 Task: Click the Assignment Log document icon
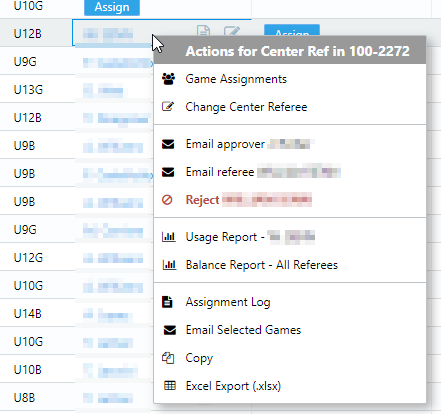coord(167,302)
